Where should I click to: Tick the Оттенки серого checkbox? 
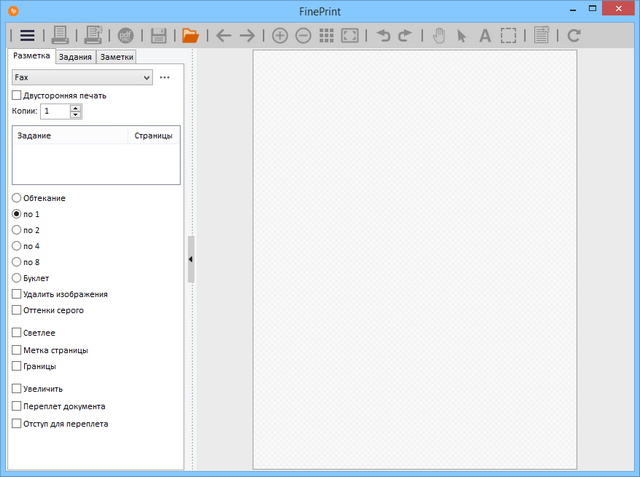coord(16,310)
